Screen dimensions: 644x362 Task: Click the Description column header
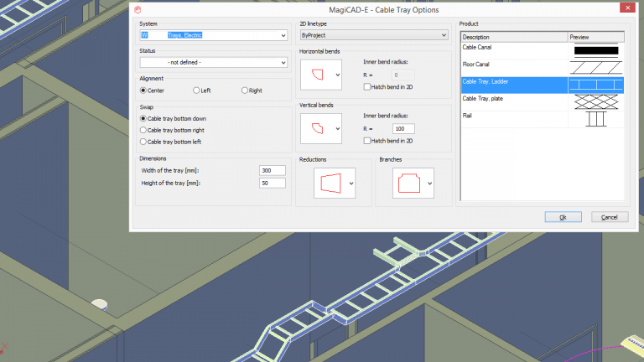point(514,37)
